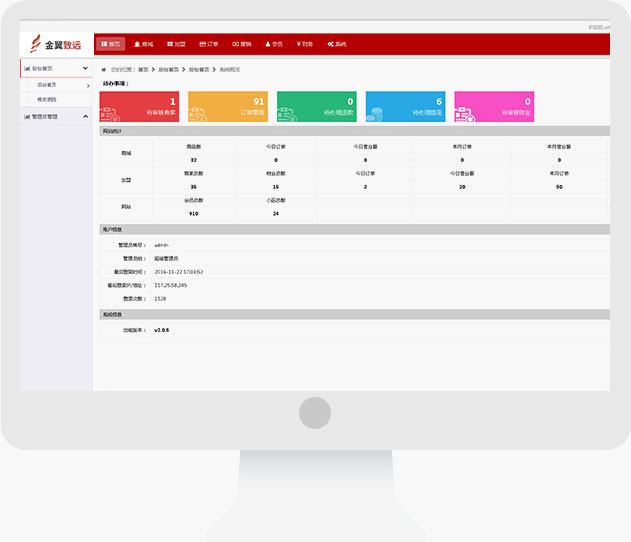Click the icon on the pink 待审核物业 card
The image size is (631, 542).
click(464, 114)
